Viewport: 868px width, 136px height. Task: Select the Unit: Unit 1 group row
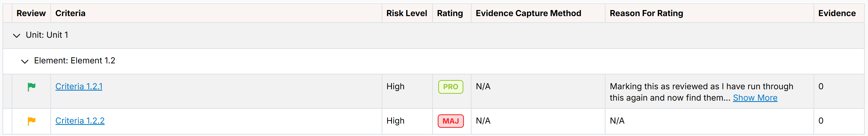[433, 35]
